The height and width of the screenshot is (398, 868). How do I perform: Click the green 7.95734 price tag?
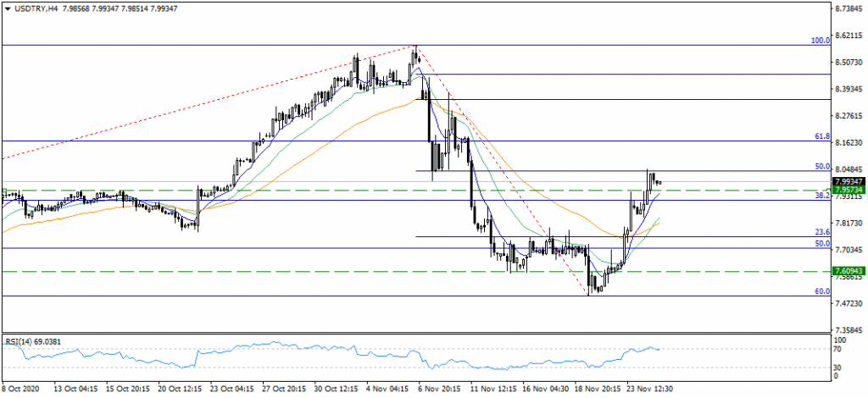coord(848,191)
